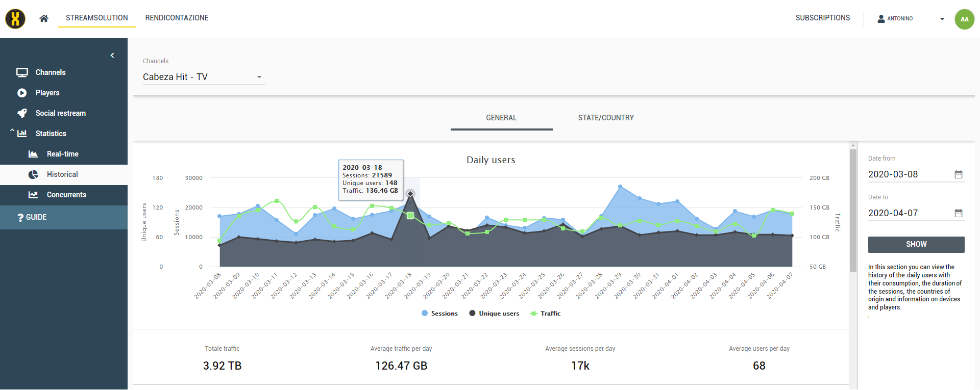Click the Concurrents line chart icon

coord(33,195)
